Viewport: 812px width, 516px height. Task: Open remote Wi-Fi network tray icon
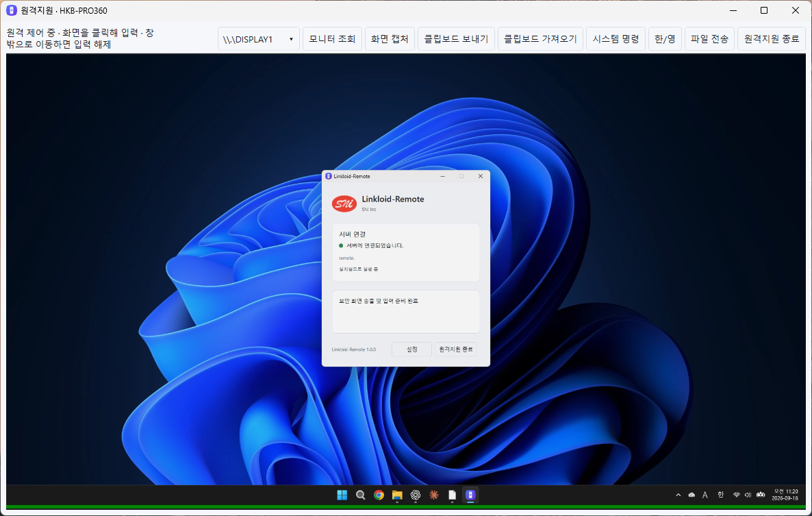(x=737, y=495)
